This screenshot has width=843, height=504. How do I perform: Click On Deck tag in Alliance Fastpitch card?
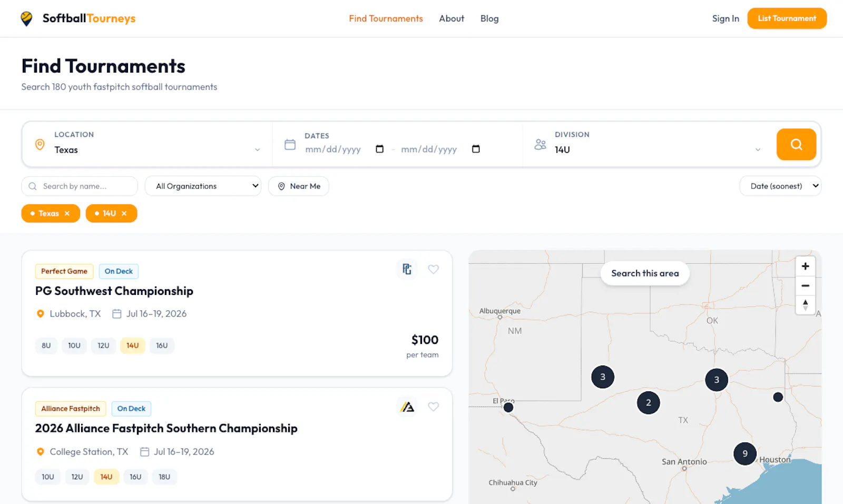pyautogui.click(x=131, y=409)
